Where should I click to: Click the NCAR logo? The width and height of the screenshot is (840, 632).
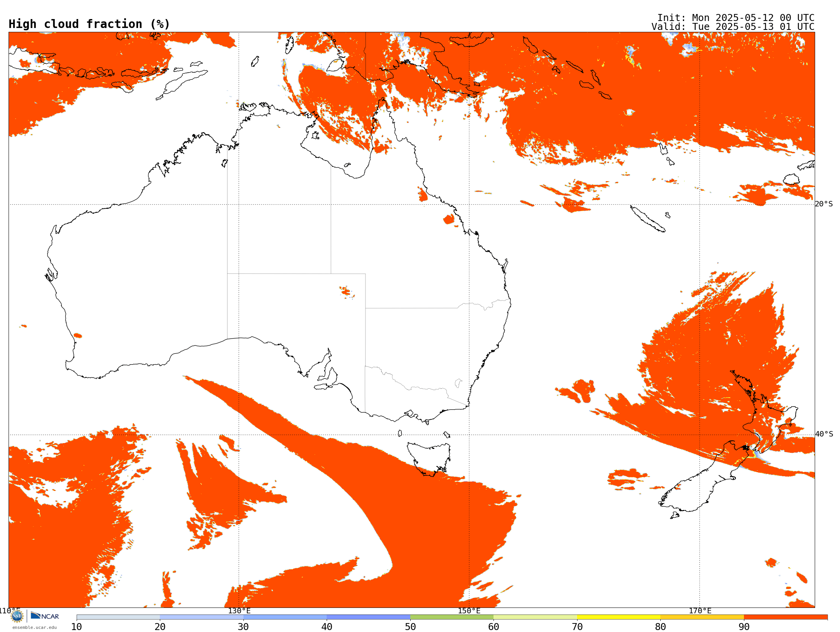click(45, 616)
